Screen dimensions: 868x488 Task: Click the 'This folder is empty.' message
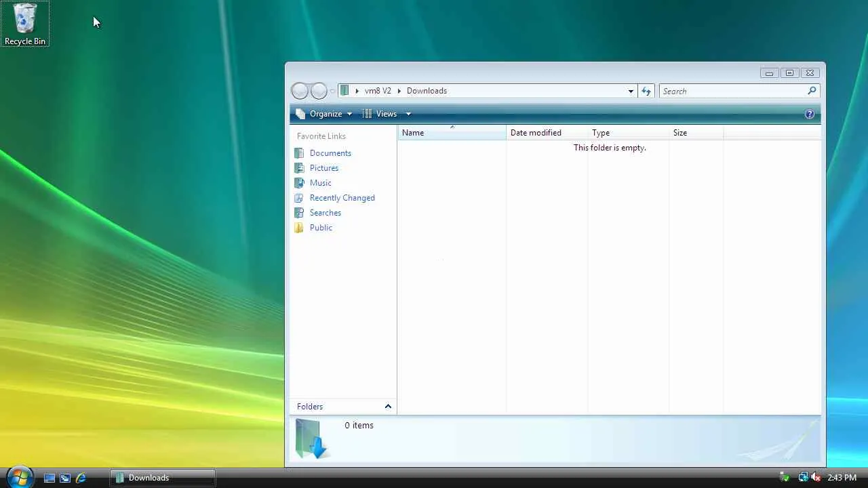click(610, 148)
